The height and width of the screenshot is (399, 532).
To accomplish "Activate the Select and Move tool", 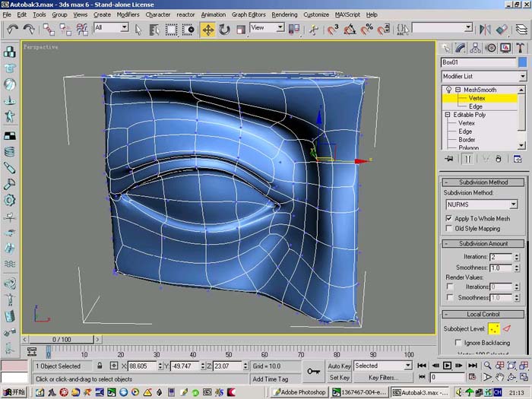I will (x=208, y=30).
